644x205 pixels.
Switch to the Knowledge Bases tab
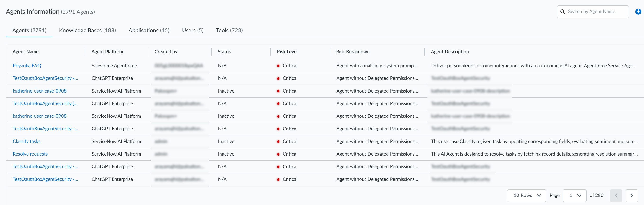click(x=87, y=30)
